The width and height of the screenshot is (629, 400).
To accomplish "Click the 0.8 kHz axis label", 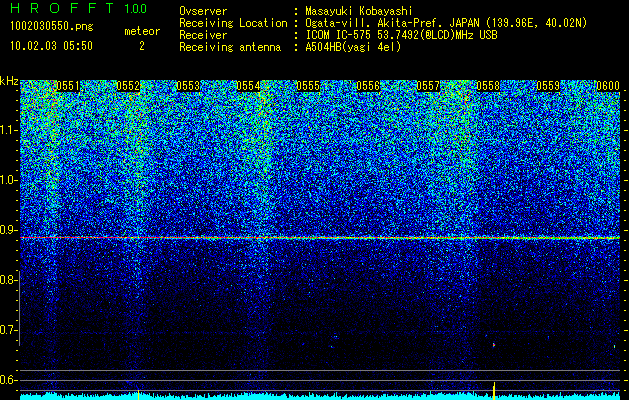I will [x=9, y=280].
